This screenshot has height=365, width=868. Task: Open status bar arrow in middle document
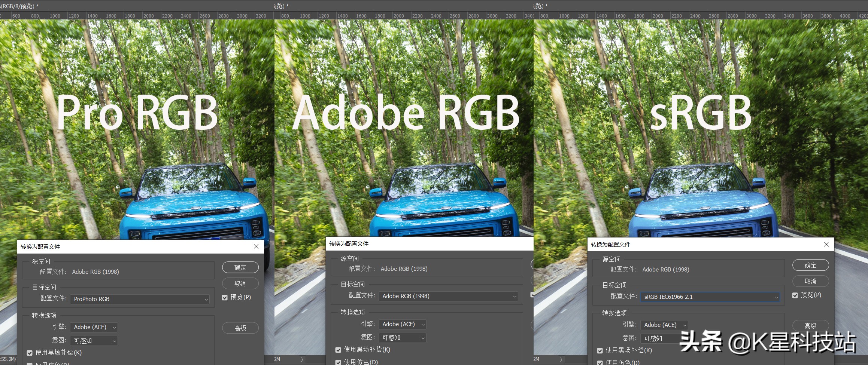302,359
